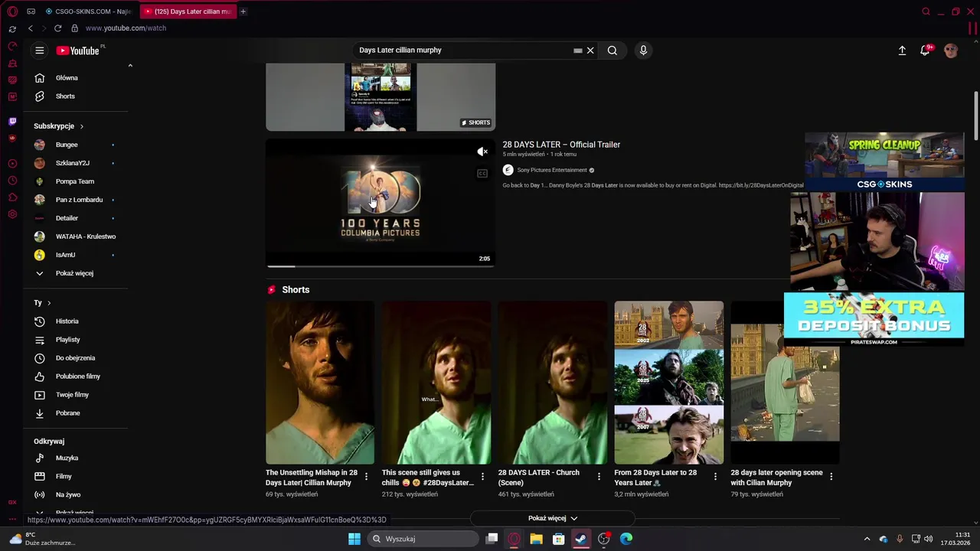Toggle captions on the trailer preview

[x=482, y=174]
